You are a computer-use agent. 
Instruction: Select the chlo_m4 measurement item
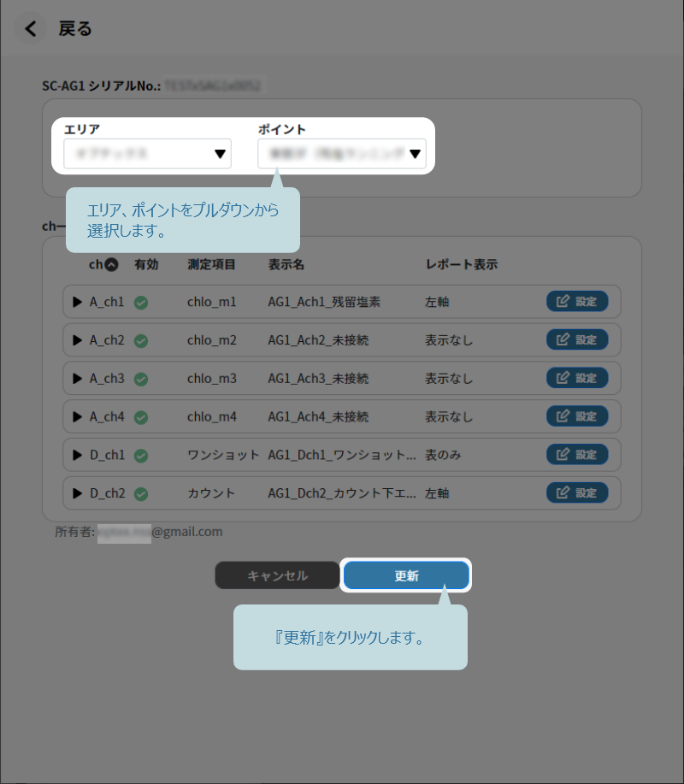click(211, 417)
